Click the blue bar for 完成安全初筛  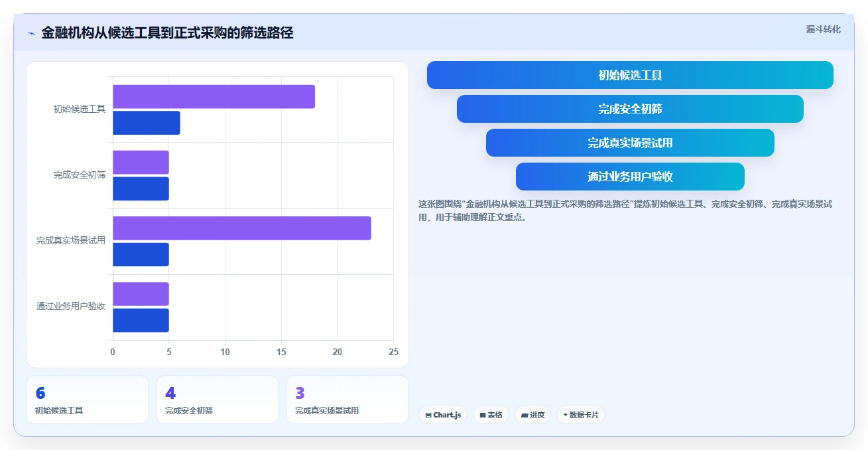[x=141, y=188]
